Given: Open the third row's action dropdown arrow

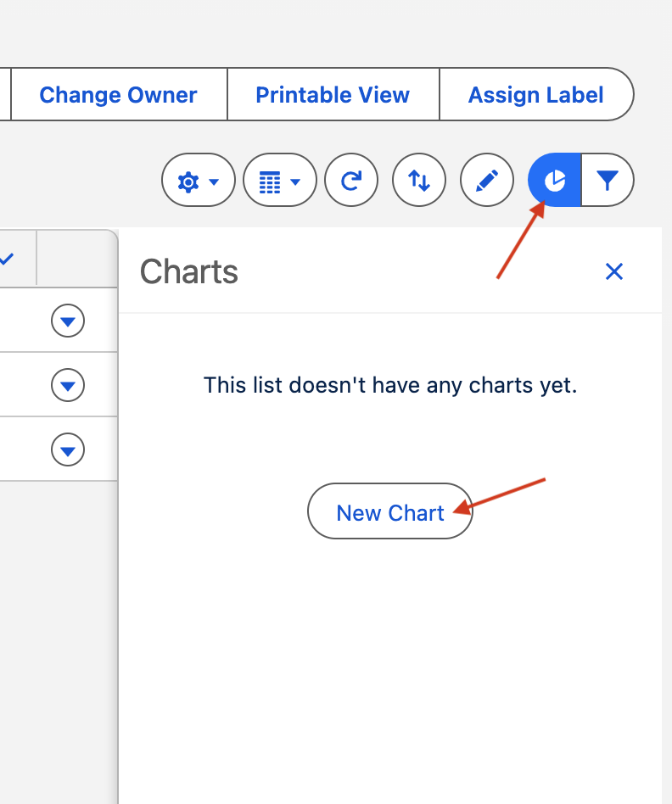Looking at the screenshot, I should coord(68,449).
